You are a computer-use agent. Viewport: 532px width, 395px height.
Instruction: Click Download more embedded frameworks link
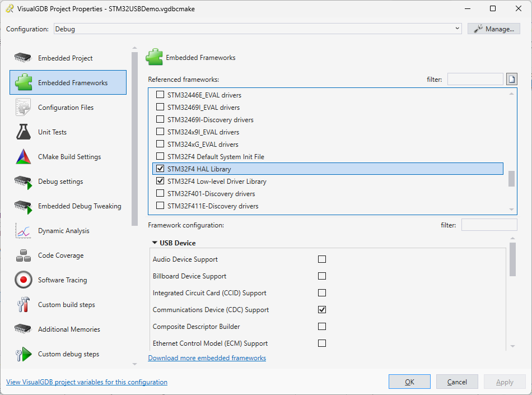click(207, 358)
